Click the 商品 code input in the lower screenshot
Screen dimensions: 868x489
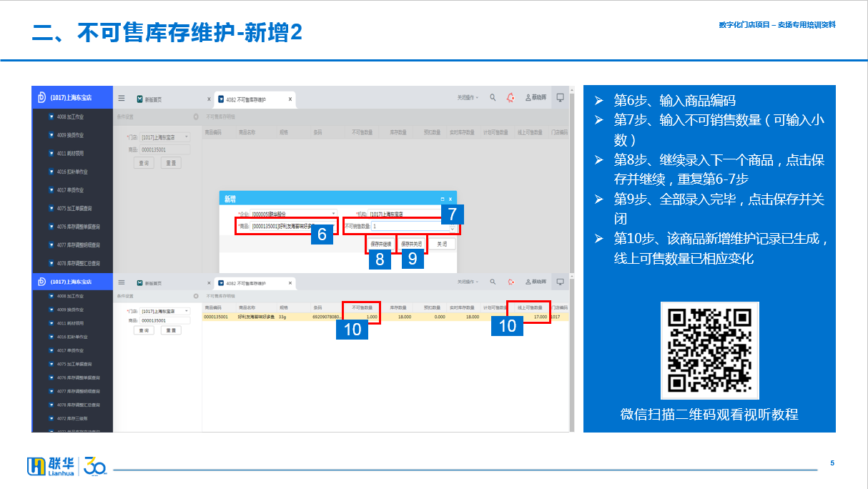tap(165, 320)
